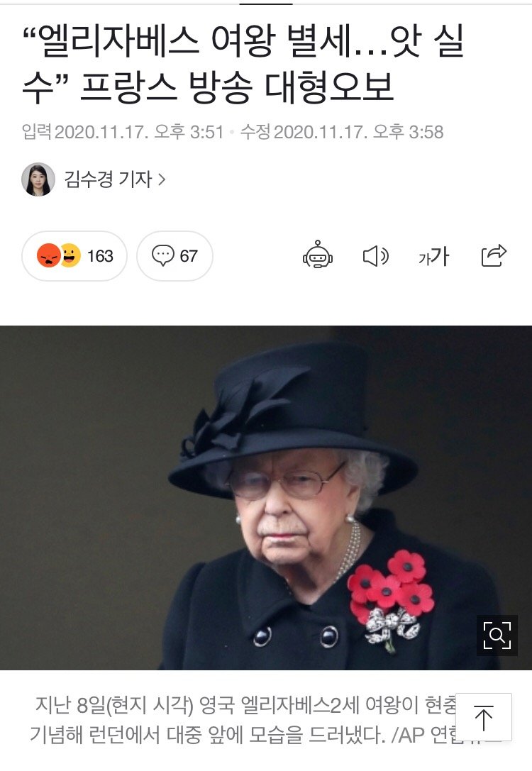Tap the speaker read-aloud icon
532x771 pixels.
[376, 256]
